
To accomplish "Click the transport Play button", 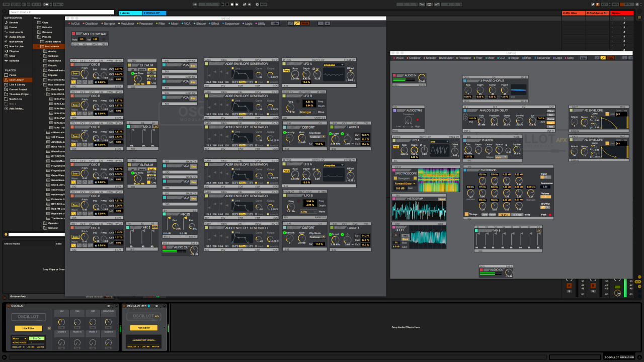I will (x=221, y=5).
